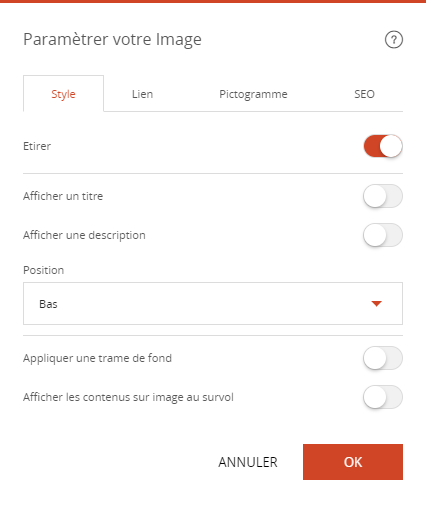
Task: Click the Etirer label text
Action: tap(37, 146)
